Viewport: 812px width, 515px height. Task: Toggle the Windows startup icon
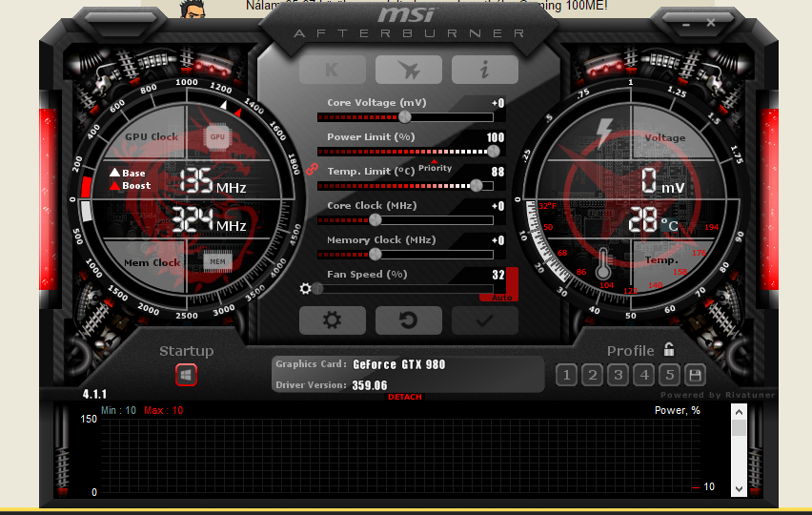click(187, 375)
